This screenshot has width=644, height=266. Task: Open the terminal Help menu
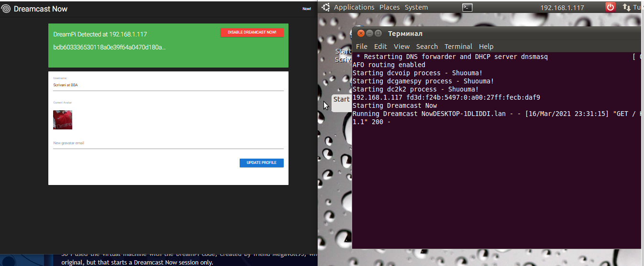[x=486, y=46]
